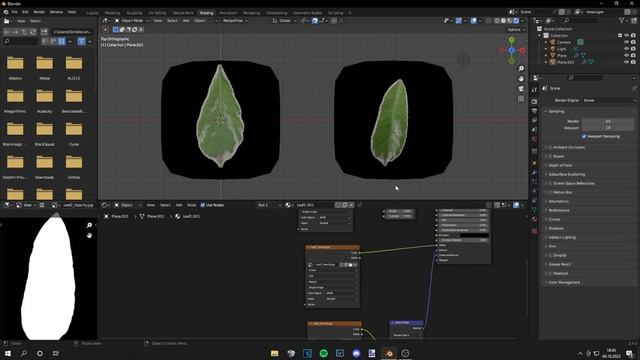Open the viewport Add menu
The height and width of the screenshot is (360, 640).
pyautogui.click(x=186, y=20)
